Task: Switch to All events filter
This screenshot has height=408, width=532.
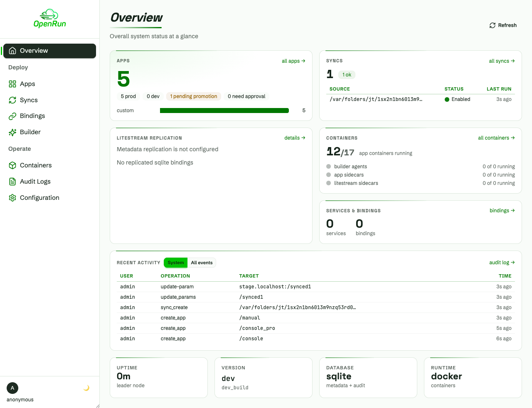Action: coord(202,263)
